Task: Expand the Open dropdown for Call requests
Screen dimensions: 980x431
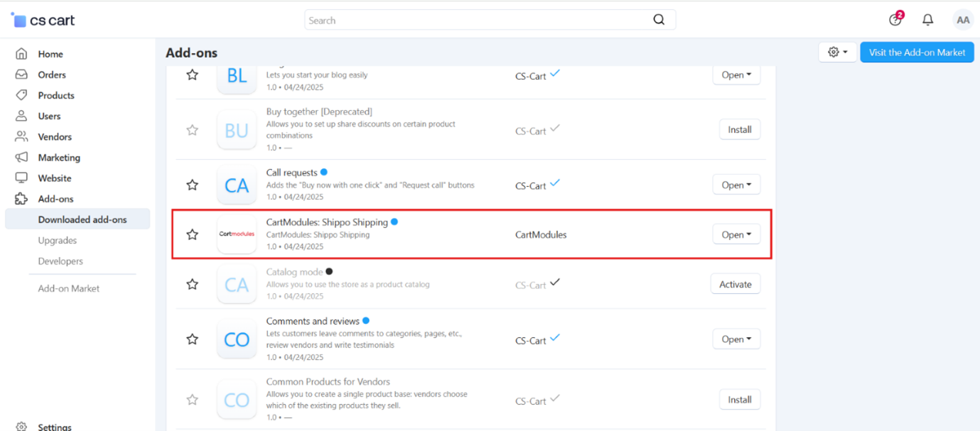Action: click(736, 185)
